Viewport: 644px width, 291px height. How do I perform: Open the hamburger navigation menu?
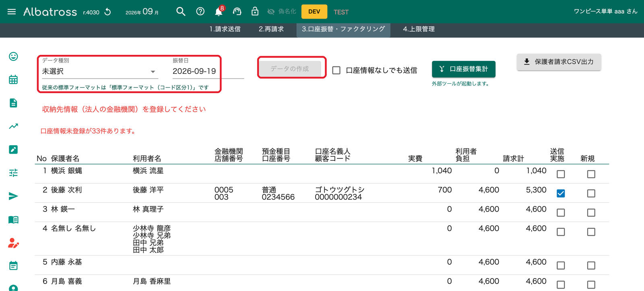click(12, 12)
